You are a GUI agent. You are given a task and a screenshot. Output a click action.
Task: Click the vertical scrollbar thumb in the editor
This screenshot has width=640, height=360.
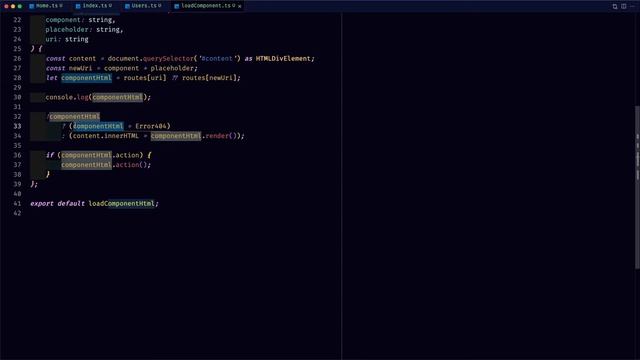[x=638, y=187]
